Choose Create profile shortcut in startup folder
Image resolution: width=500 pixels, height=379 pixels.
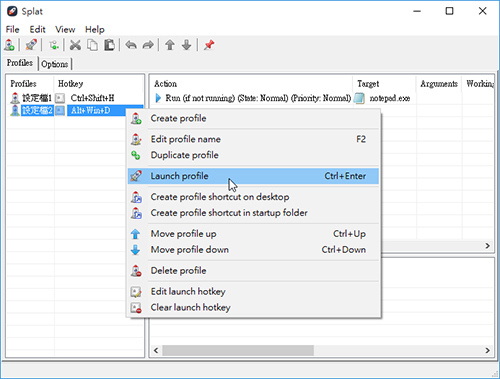tap(254, 213)
